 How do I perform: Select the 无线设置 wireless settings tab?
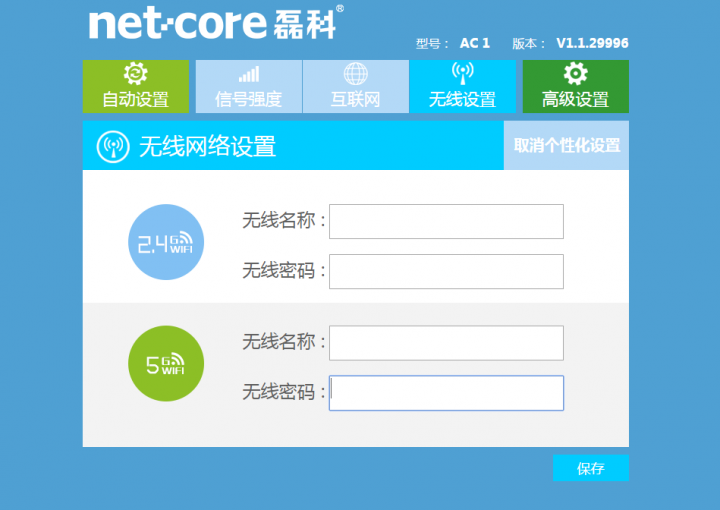[463, 86]
